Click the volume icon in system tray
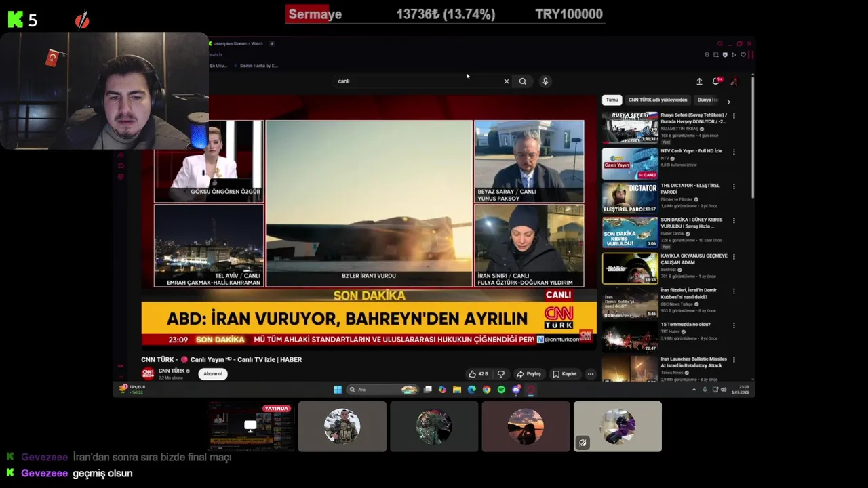868x488 pixels. [724, 390]
